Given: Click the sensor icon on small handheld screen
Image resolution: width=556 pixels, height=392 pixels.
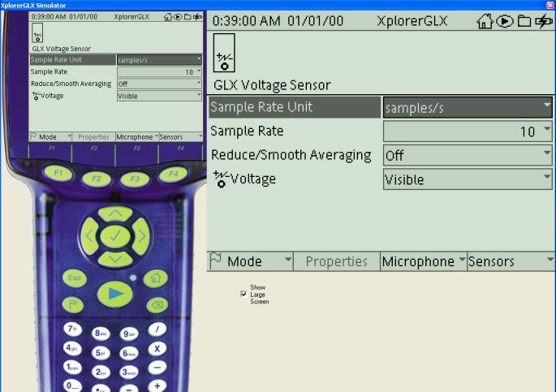Looking at the screenshot, I should pyautogui.click(x=37, y=33).
